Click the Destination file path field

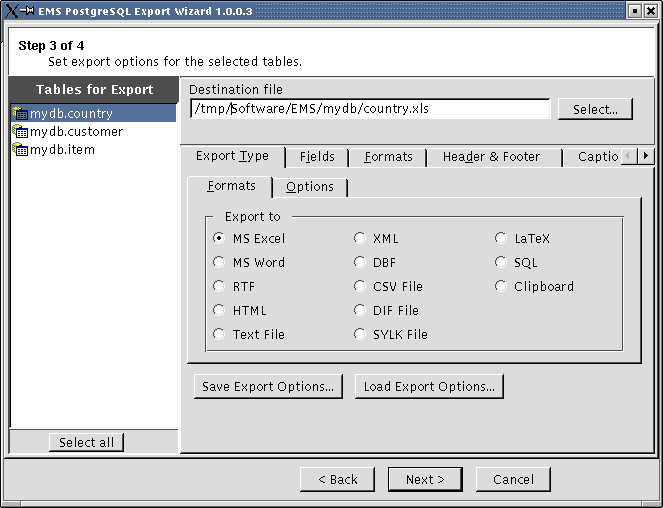(x=370, y=109)
